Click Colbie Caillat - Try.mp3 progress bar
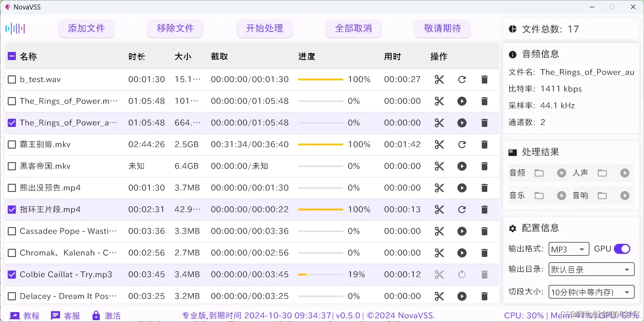 tap(321, 275)
